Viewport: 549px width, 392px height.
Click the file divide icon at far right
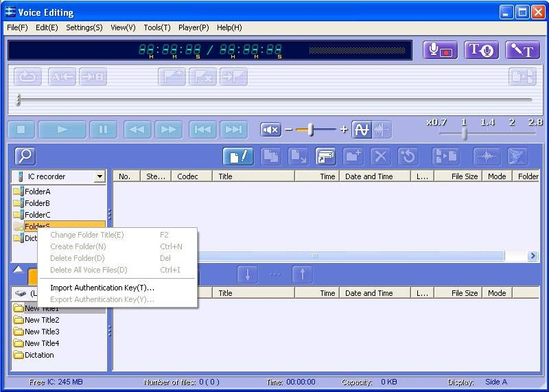click(522, 76)
